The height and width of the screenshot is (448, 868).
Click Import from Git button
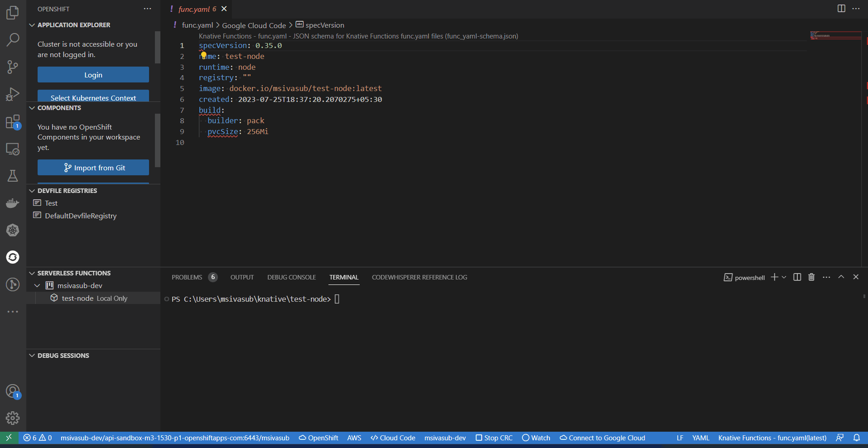click(x=93, y=168)
